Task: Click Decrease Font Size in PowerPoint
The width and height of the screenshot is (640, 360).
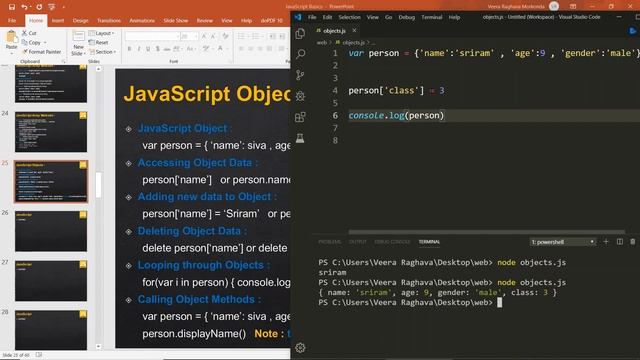Action: tap(213, 36)
